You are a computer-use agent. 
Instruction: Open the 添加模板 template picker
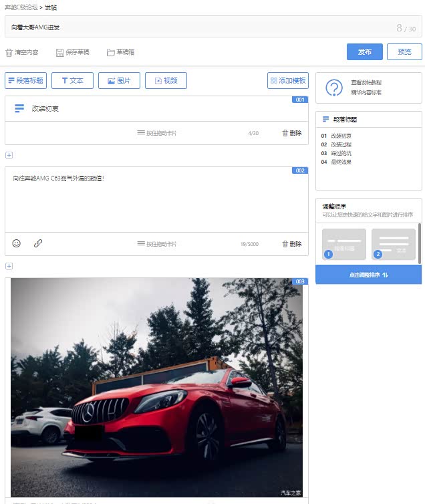point(288,81)
